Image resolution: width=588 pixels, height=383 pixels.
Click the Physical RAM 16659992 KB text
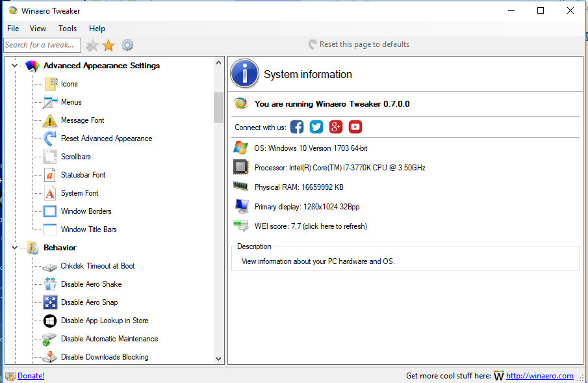click(x=299, y=187)
